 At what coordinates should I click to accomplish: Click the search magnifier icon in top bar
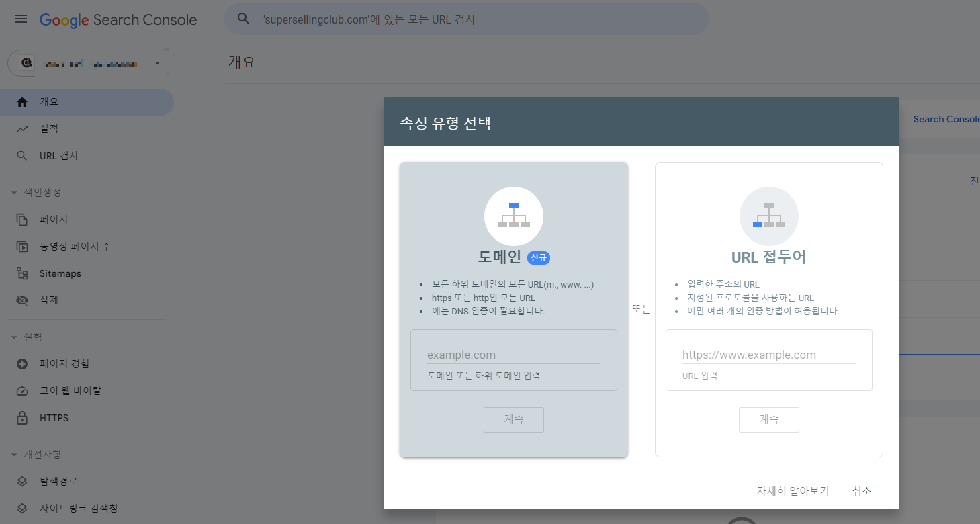point(244,19)
